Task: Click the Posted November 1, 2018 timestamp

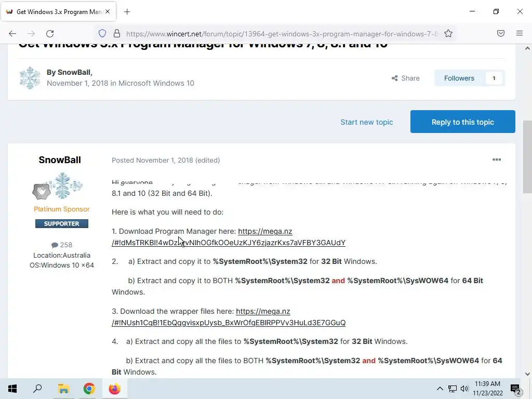Action: pyautogui.click(x=152, y=160)
